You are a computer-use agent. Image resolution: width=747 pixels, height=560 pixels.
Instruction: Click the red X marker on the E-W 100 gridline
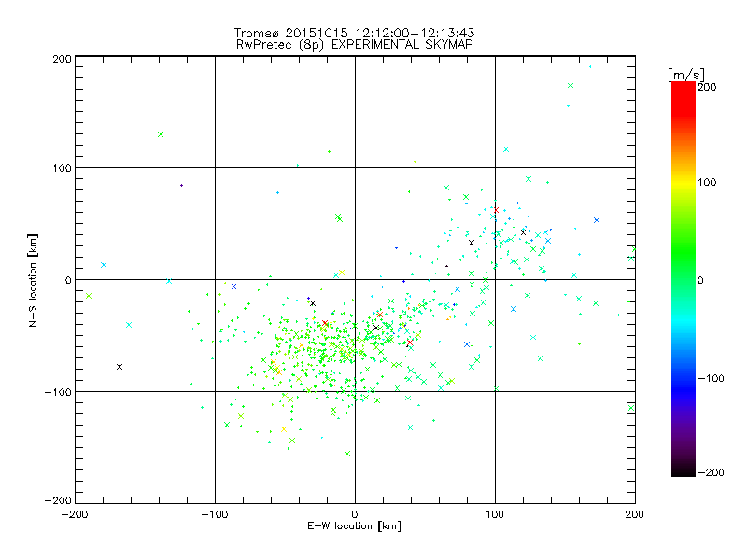pyautogui.click(x=496, y=210)
